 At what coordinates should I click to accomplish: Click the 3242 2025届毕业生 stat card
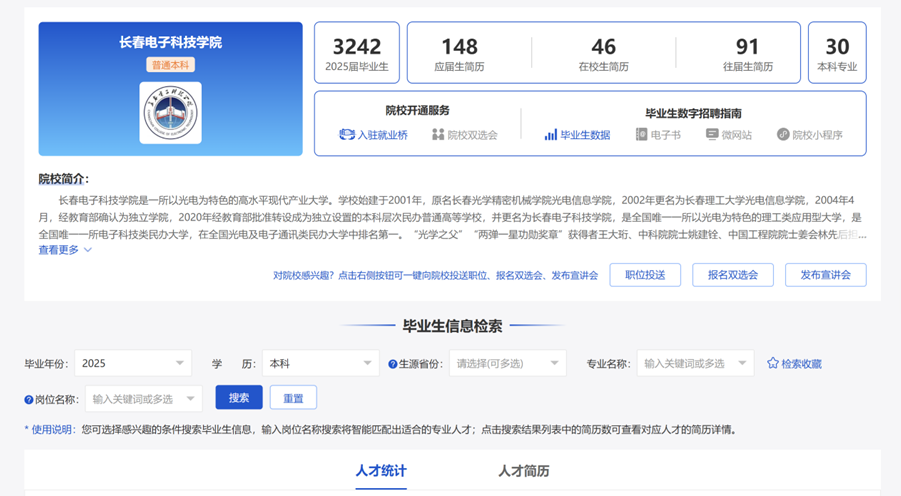pos(357,53)
